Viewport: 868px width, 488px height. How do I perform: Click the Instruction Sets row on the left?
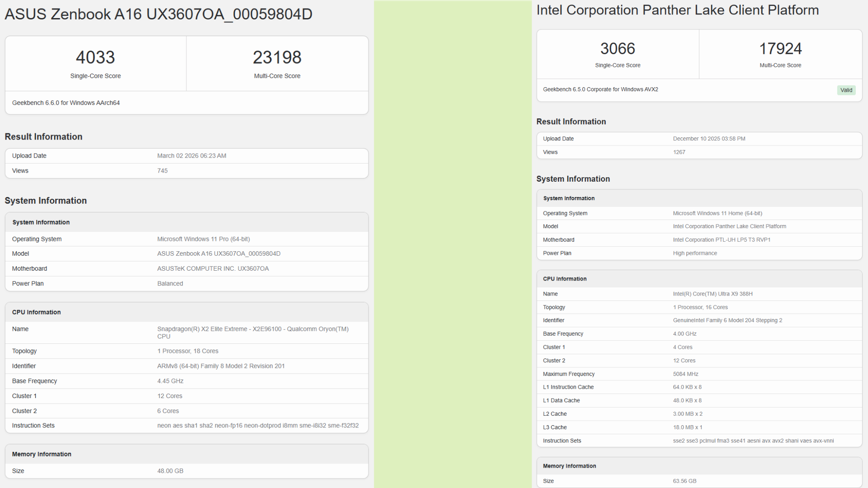33,425
